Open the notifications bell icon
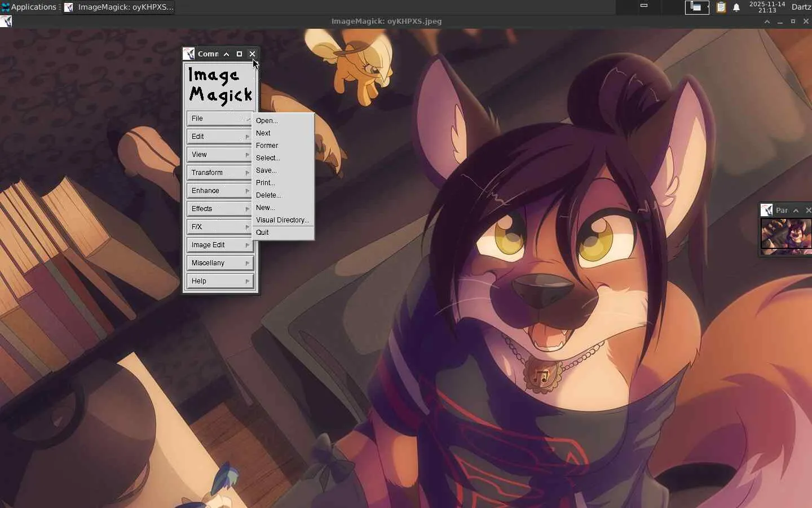 [x=736, y=7]
